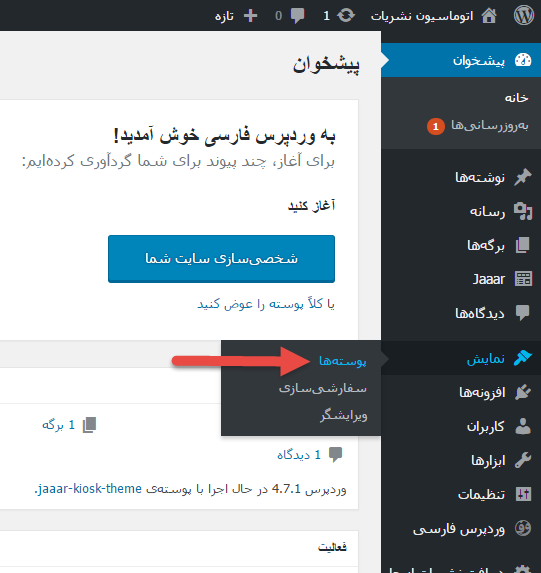Open نمایش appearance menu

485,358
